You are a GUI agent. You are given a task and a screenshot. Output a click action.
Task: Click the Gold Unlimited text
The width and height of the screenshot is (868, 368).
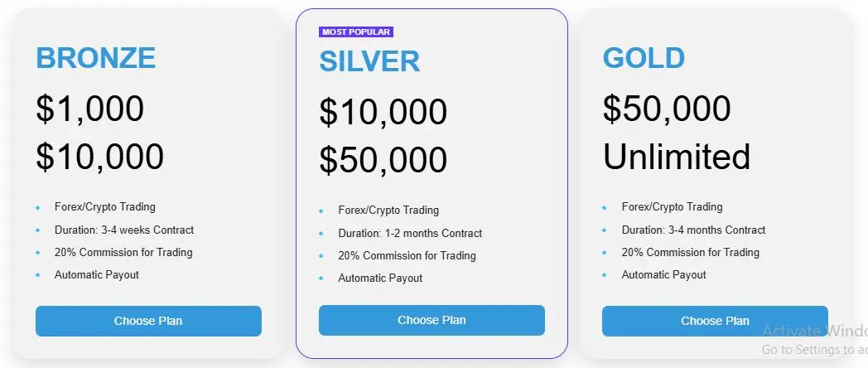677,157
